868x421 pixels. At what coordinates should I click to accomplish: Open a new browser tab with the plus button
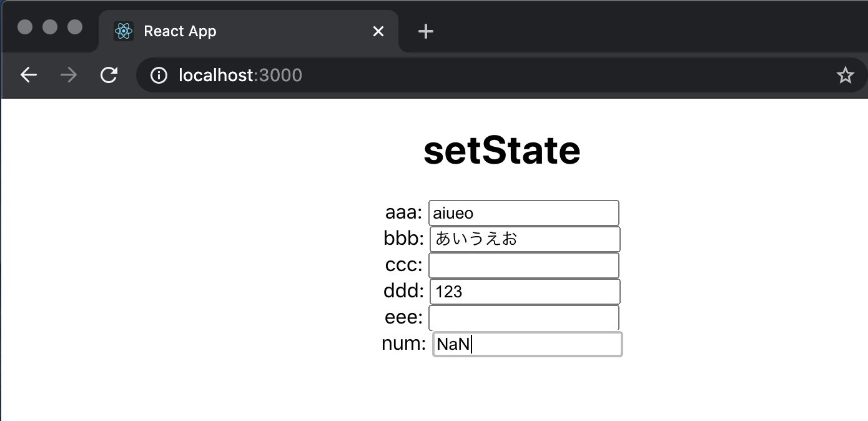click(425, 31)
